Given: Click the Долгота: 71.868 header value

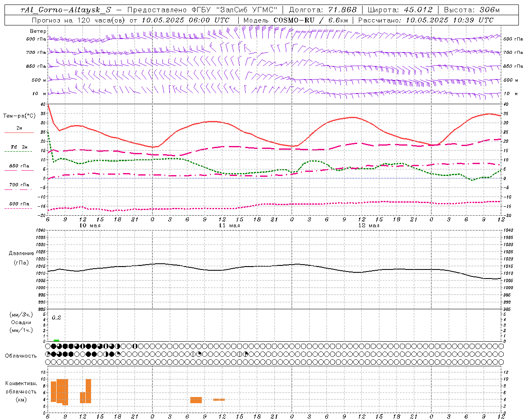Looking at the screenshot, I should 323,10.
